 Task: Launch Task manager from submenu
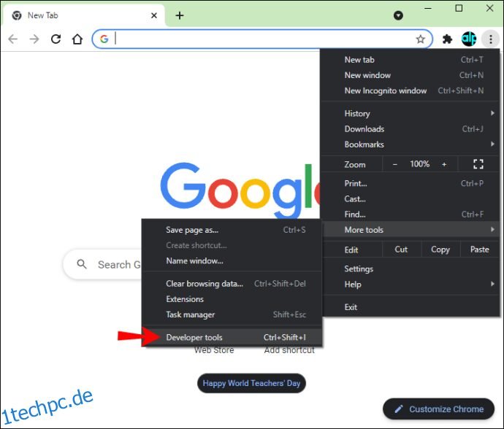tap(232, 314)
